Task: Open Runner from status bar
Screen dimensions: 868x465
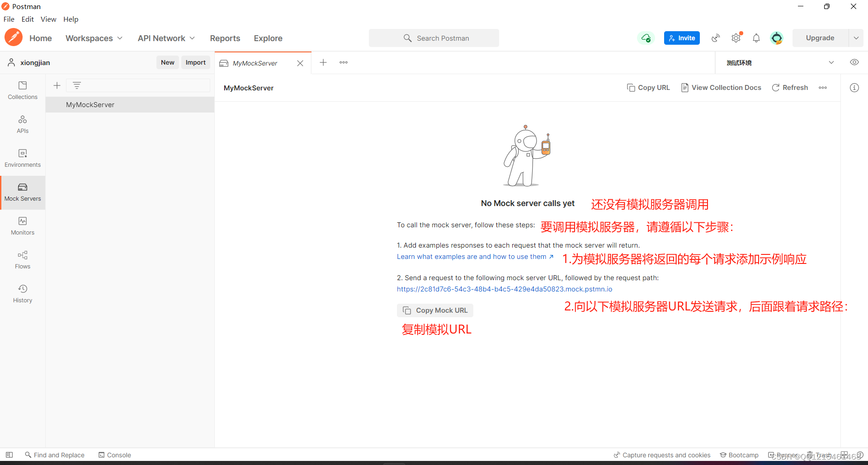Action: [x=783, y=455]
